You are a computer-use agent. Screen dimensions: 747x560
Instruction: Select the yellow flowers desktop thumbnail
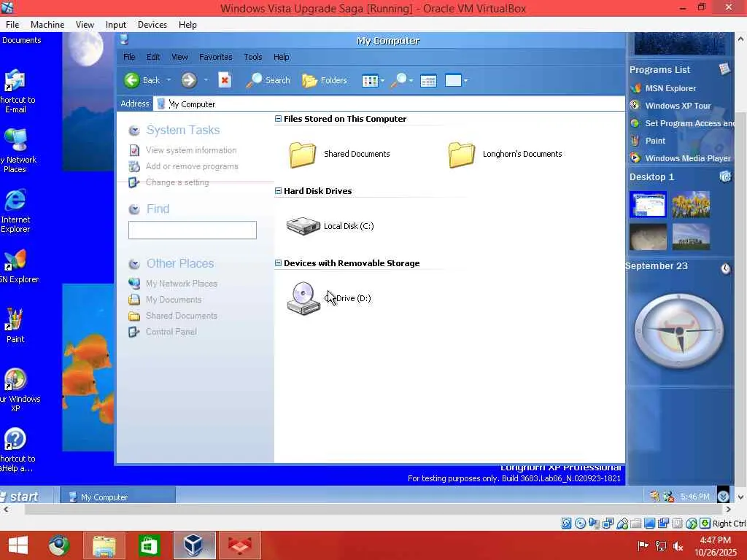[x=691, y=204]
